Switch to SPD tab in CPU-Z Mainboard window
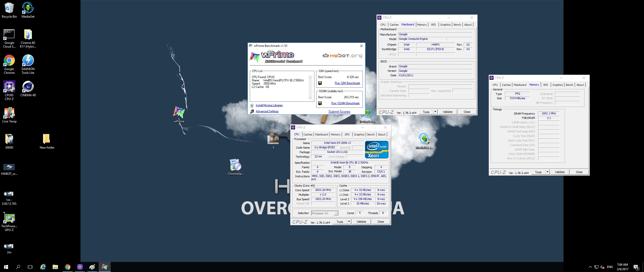644x272 pixels. (x=433, y=25)
